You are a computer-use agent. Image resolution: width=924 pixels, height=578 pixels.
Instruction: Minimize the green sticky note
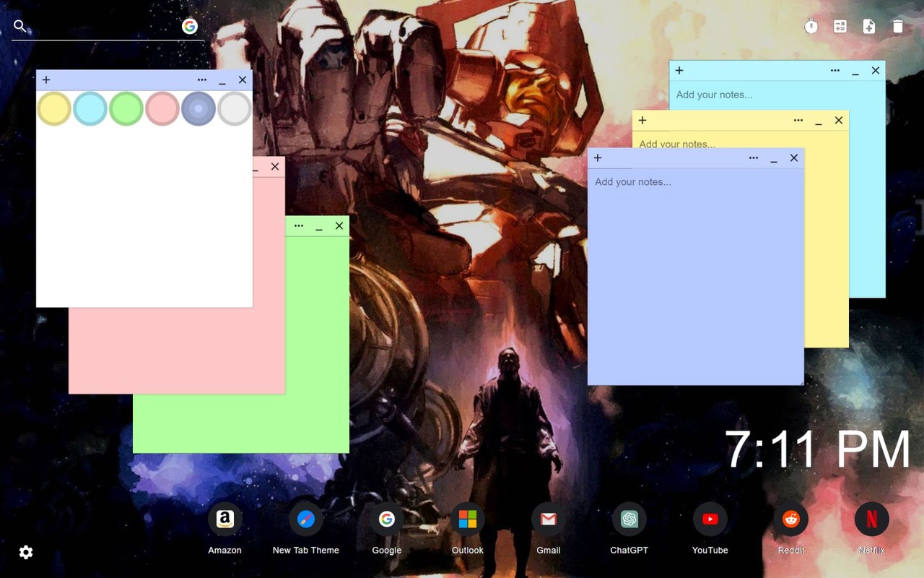(x=319, y=228)
